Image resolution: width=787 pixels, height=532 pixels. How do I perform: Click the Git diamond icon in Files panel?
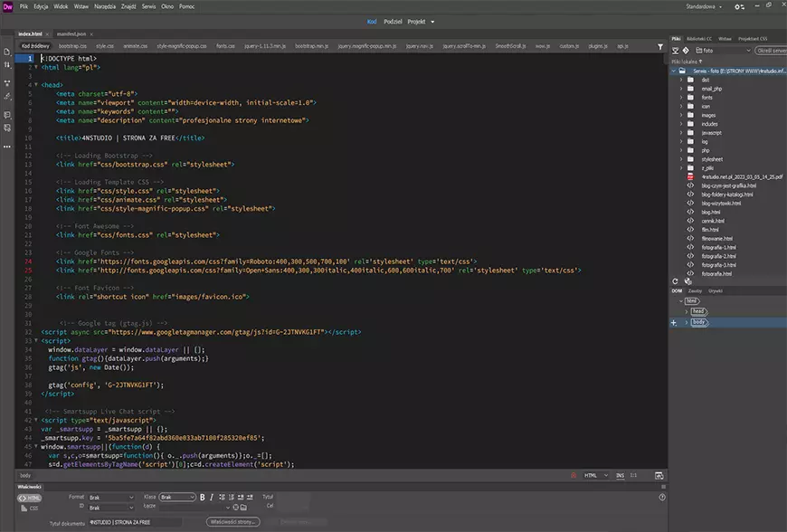(686, 50)
